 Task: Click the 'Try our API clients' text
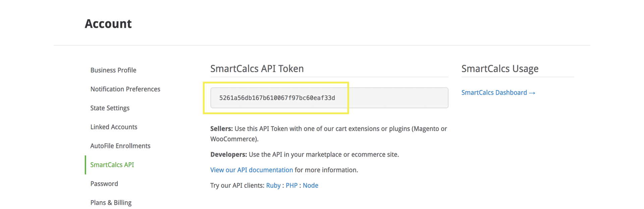(237, 185)
